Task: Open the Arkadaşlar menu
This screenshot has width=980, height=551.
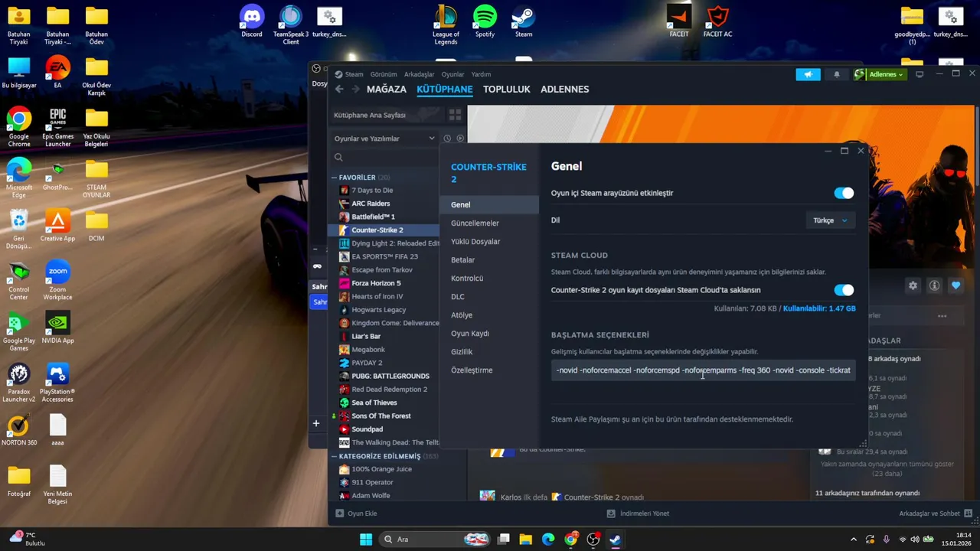Action: [x=419, y=74]
